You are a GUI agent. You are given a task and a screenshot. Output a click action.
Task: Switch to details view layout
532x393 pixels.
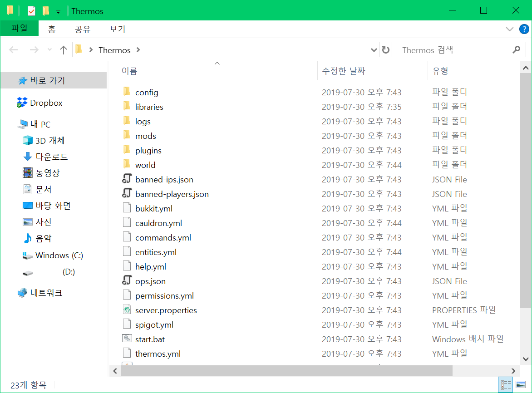(x=506, y=384)
